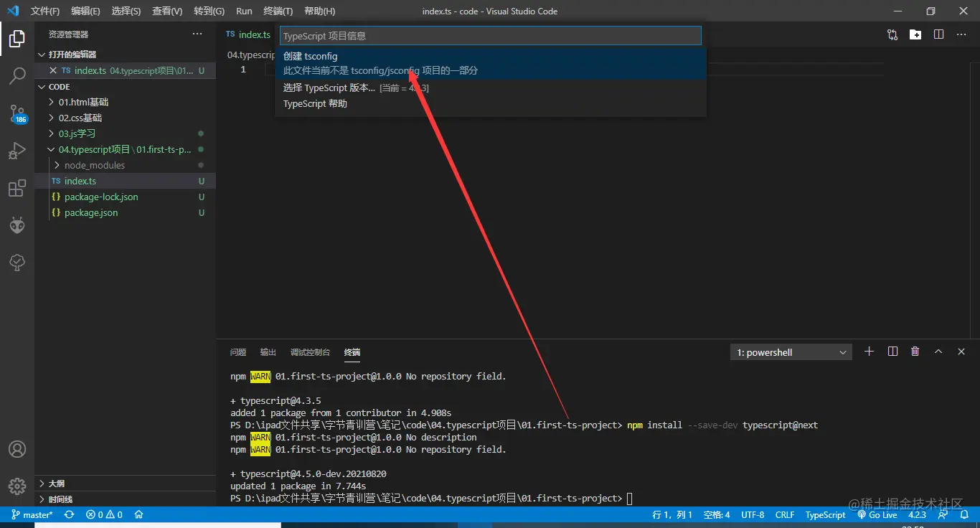
Task: Open the 查看(V) menu
Action: [x=167, y=11]
